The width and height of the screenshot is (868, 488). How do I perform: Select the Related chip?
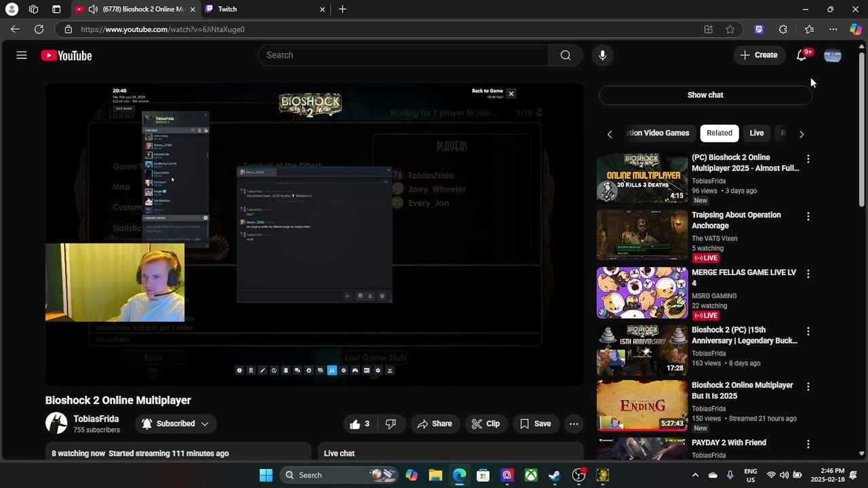coord(719,134)
